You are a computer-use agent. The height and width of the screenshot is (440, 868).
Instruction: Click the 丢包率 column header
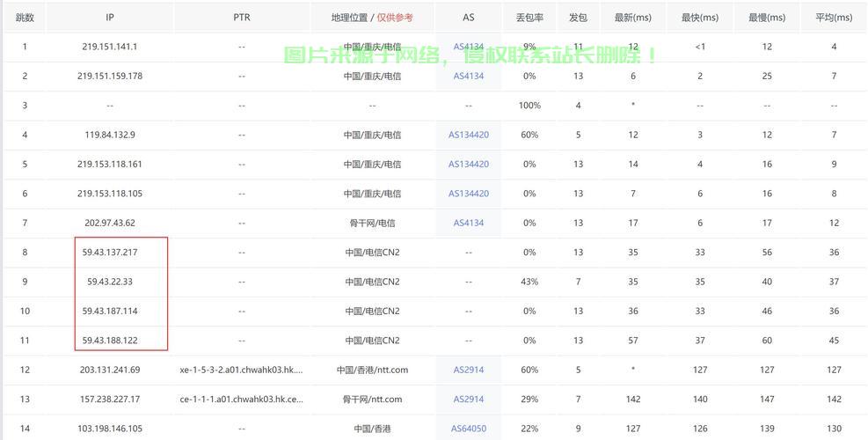pyautogui.click(x=529, y=18)
